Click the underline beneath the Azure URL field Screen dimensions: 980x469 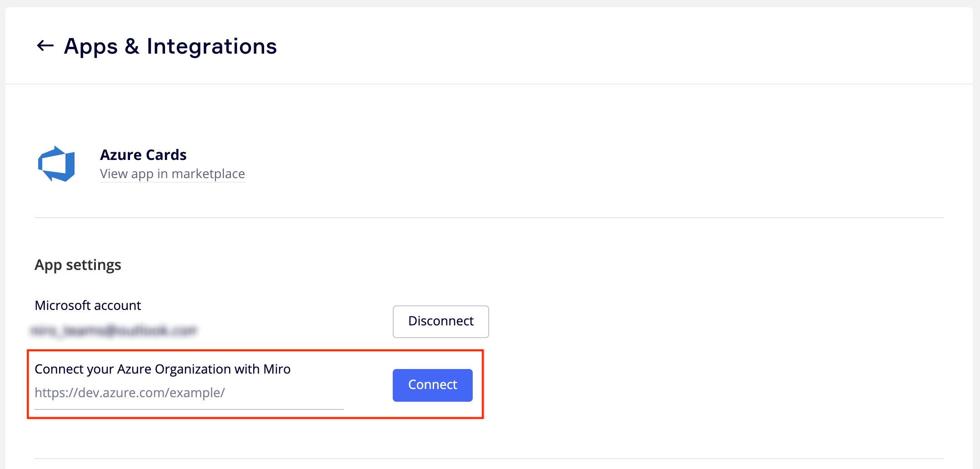188,409
